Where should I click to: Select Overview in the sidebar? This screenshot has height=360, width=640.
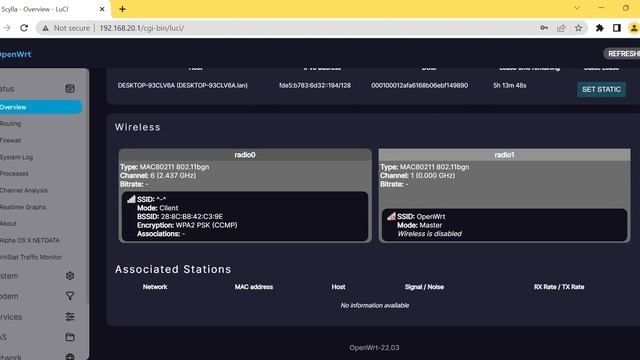click(x=40, y=107)
